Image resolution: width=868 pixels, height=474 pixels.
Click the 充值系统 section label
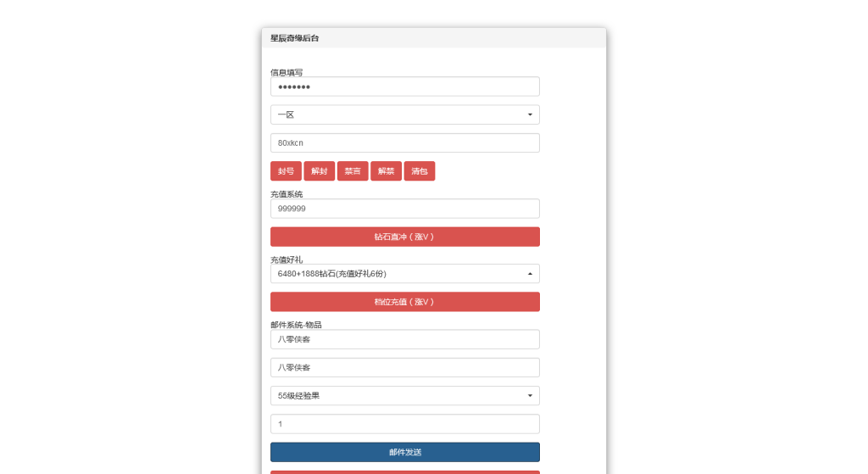(287, 194)
